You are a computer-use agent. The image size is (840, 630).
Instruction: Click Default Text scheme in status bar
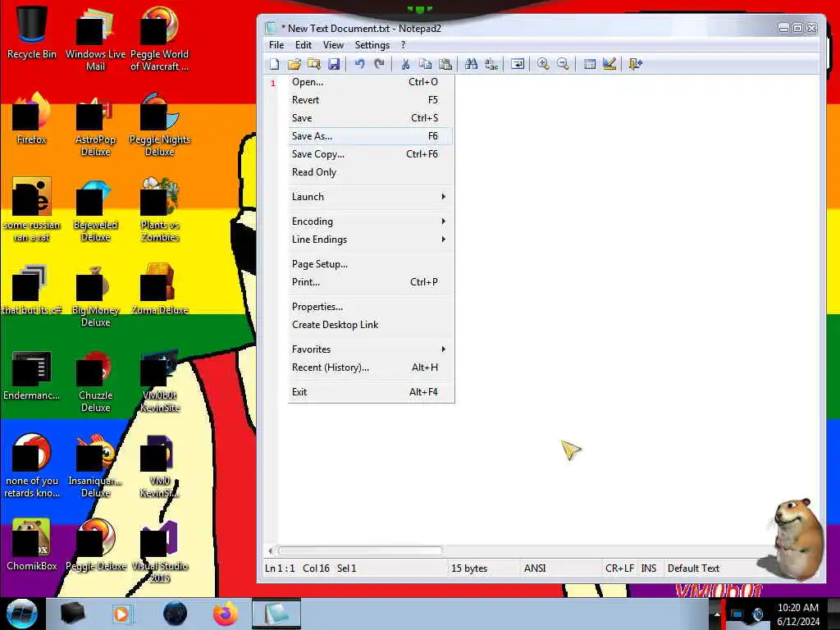click(x=693, y=568)
